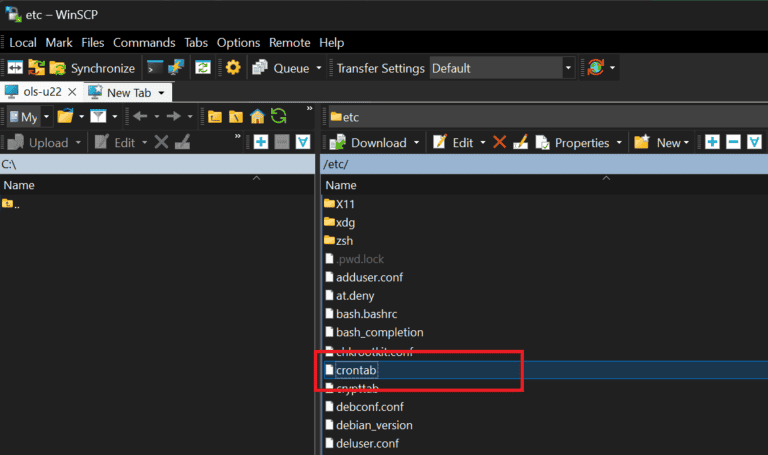768x455 pixels.
Task: Click the Properties button
Action: 573,143
